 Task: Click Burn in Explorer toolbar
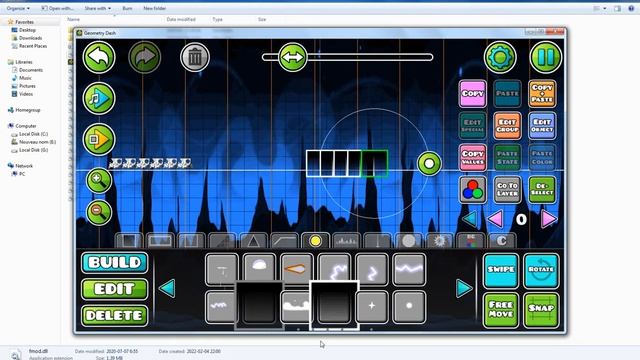click(127, 8)
